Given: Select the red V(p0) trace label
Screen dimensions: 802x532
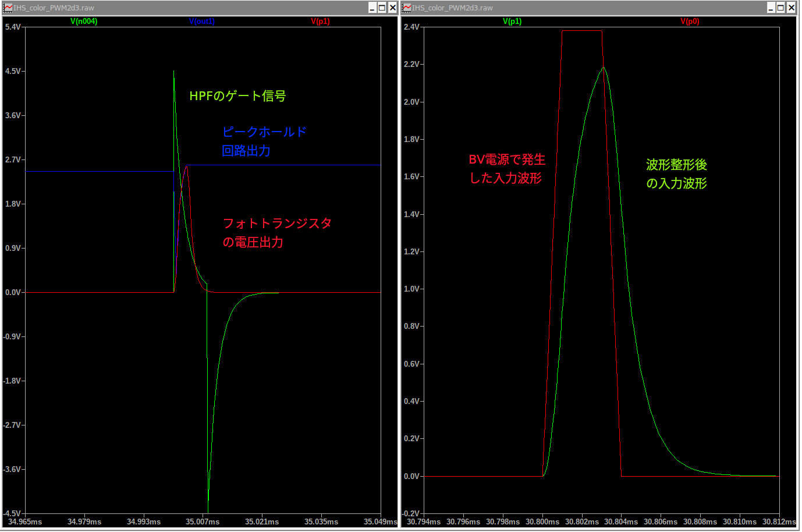Looking at the screenshot, I should (x=690, y=22).
